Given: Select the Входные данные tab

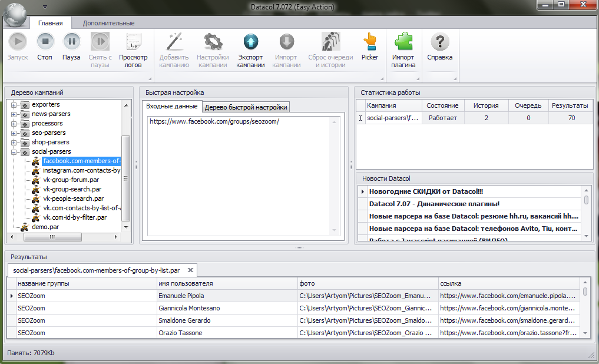Looking at the screenshot, I should click(x=172, y=106).
